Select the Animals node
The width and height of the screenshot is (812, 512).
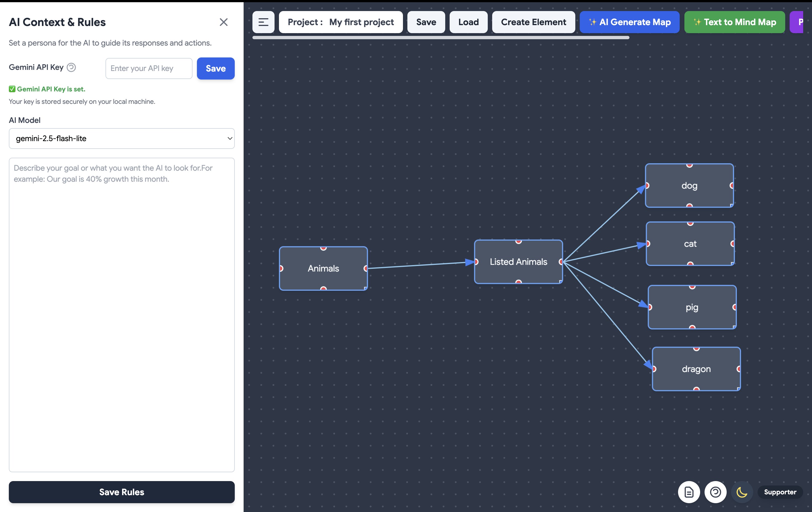(x=323, y=268)
